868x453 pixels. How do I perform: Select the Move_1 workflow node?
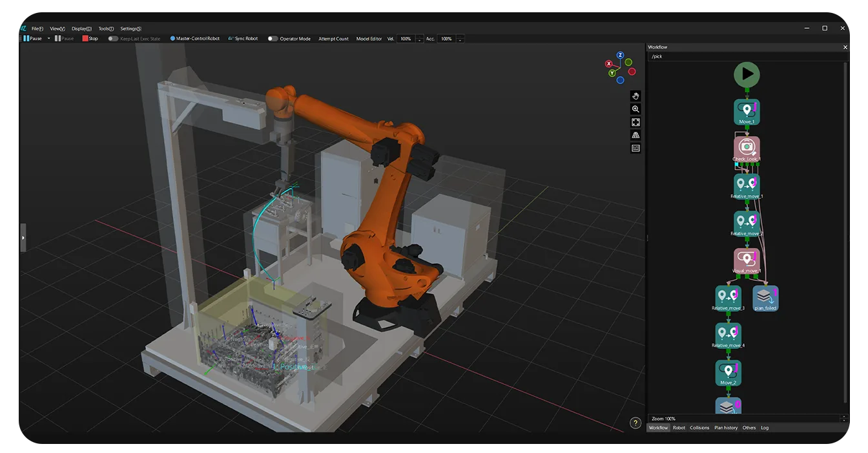point(747,112)
